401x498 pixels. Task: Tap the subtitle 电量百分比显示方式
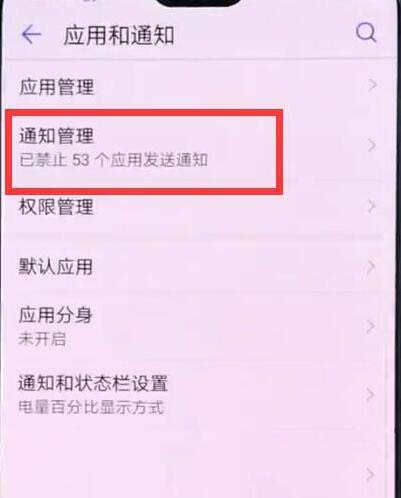coord(91,407)
